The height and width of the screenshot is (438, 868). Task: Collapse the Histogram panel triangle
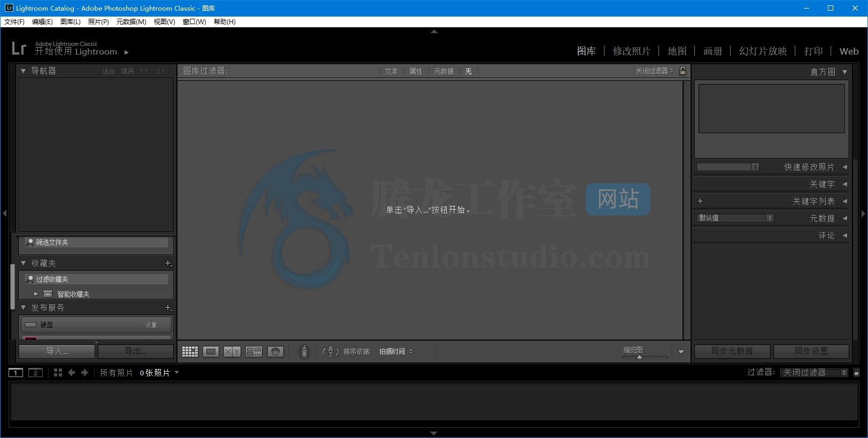point(844,72)
